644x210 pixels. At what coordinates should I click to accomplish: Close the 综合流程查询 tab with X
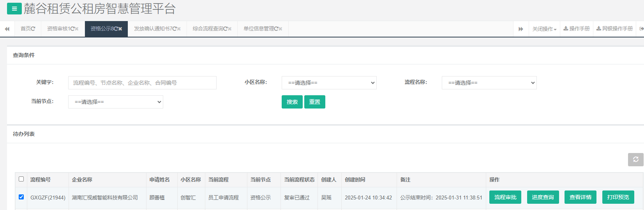(230, 29)
